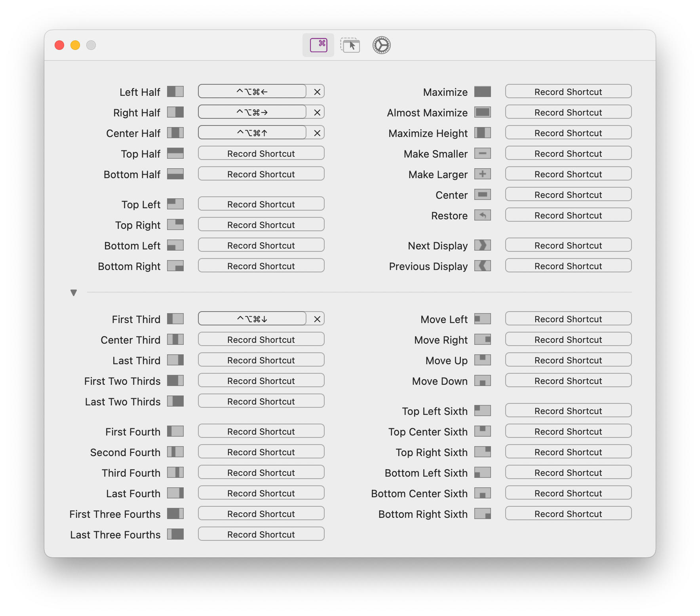Screen dimensions: 700x616
Task: Click the Top Left Sixth preview icon
Action: tap(483, 411)
